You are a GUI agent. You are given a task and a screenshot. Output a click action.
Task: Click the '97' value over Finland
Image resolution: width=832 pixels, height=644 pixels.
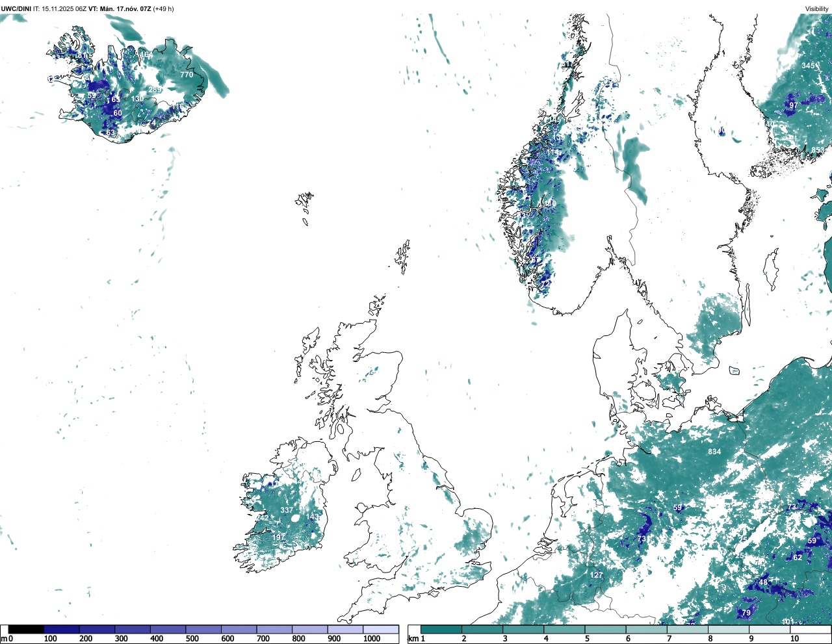tap(793, 105)
